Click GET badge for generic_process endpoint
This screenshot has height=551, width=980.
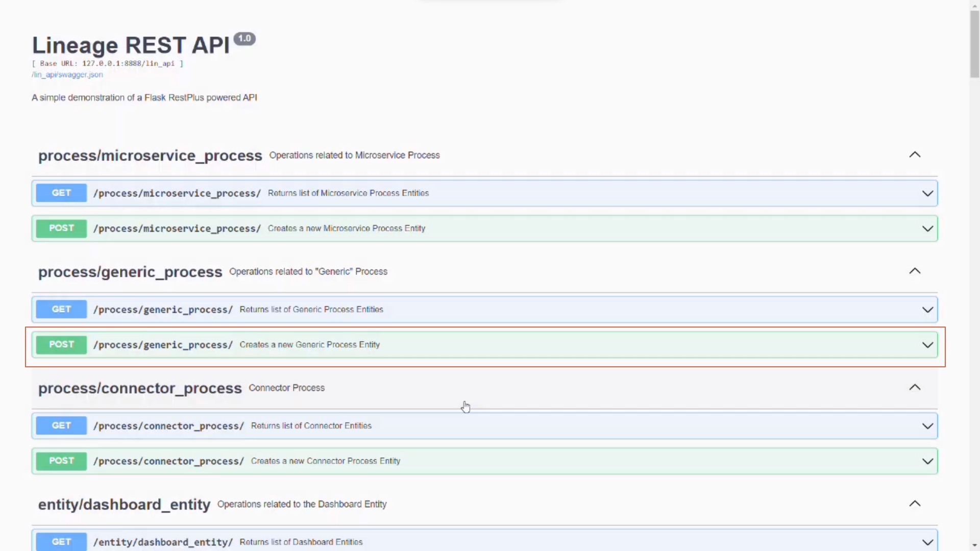click(x=61, y=309)
